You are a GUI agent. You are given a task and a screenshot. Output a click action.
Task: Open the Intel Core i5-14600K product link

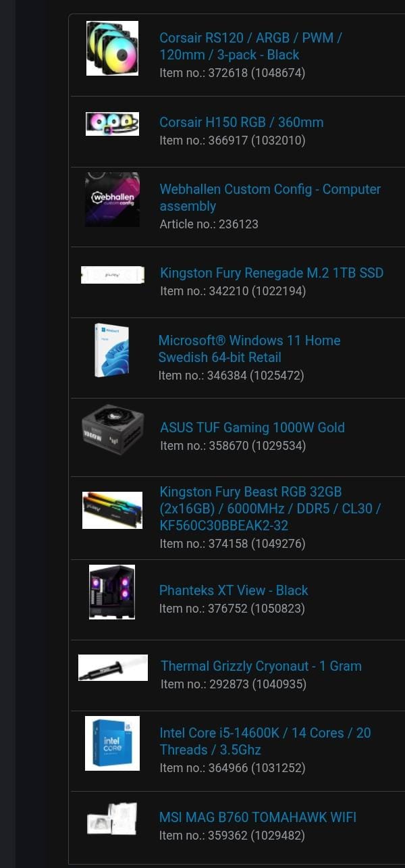265,741
